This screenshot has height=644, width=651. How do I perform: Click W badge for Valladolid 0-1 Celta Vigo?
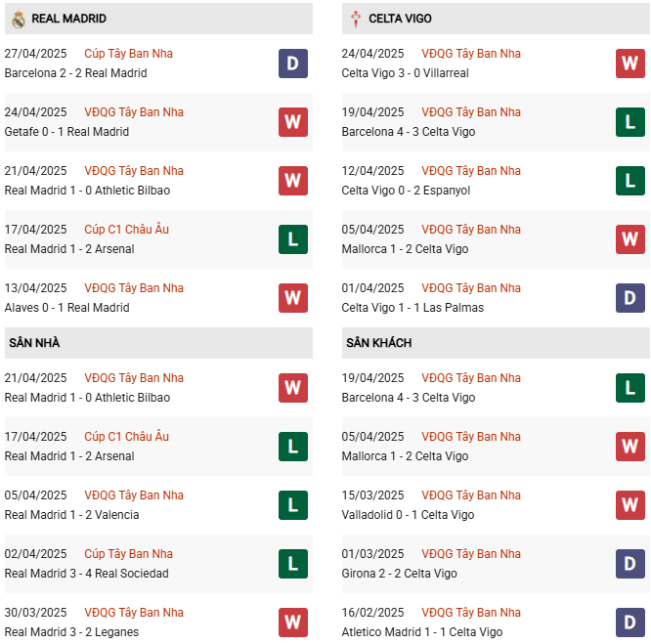[629, 505]
